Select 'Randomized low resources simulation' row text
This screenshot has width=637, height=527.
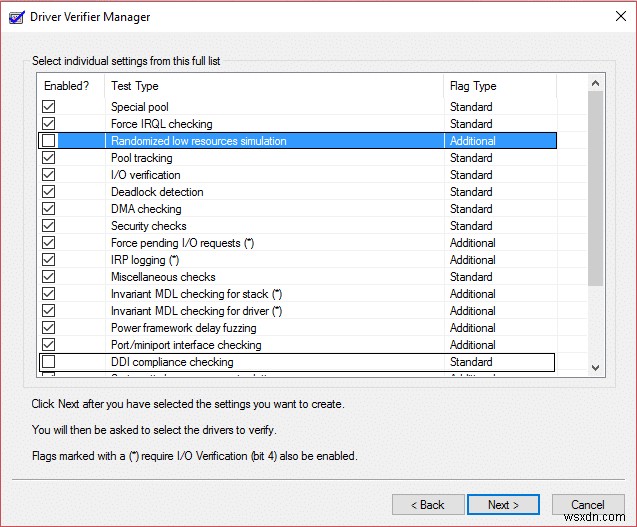tap(199, 141)
